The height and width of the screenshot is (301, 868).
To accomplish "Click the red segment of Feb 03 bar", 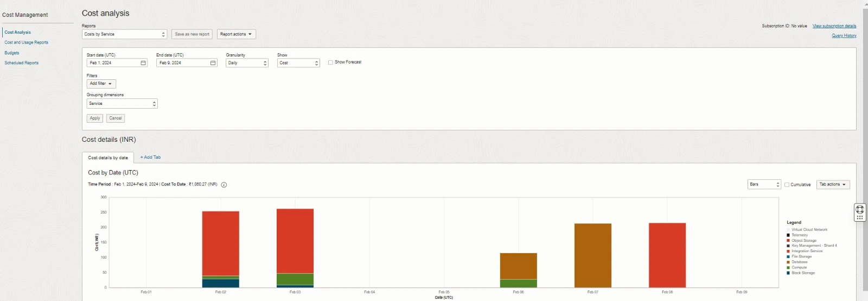I will [x=295, y=241].
